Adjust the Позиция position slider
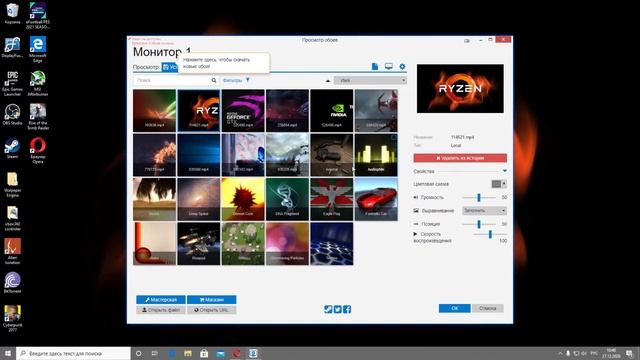Viewport: 640px width, 360px height. pyautogui.click(x=479, y=224)
